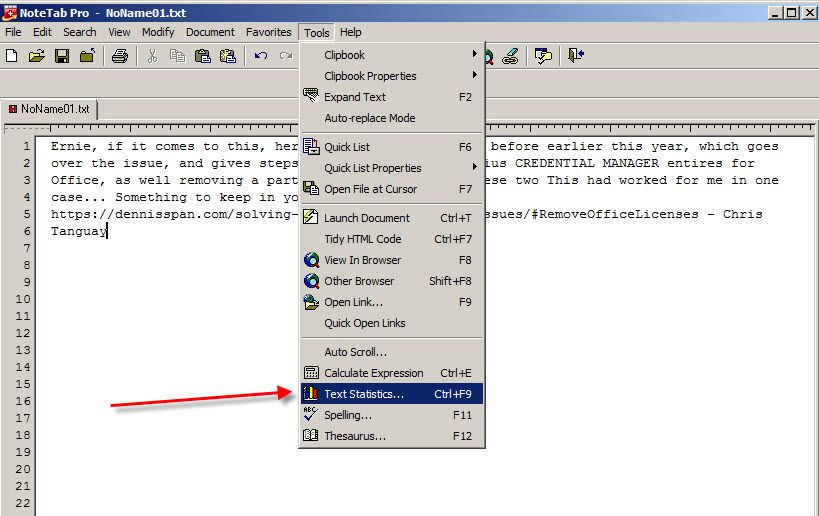Redo the edit with Redo arrow
The width and height of the screenshot is (819, 516).
pos(286,56)
